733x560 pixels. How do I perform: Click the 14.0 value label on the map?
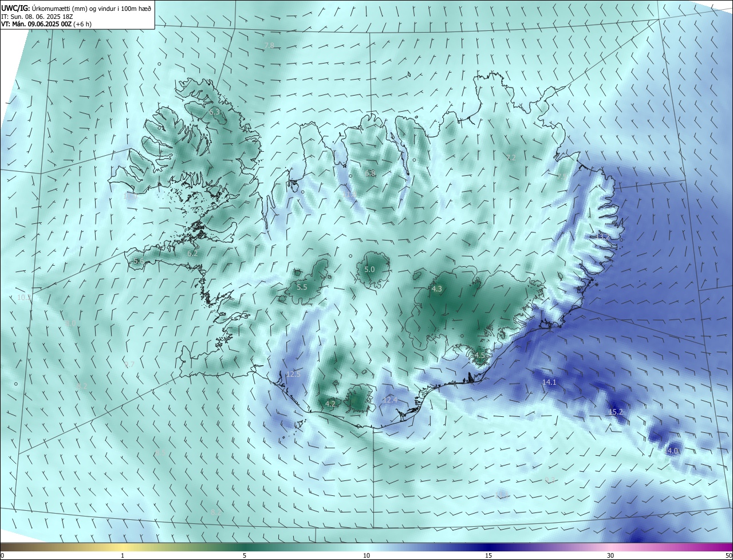click(x=671, y=451)
